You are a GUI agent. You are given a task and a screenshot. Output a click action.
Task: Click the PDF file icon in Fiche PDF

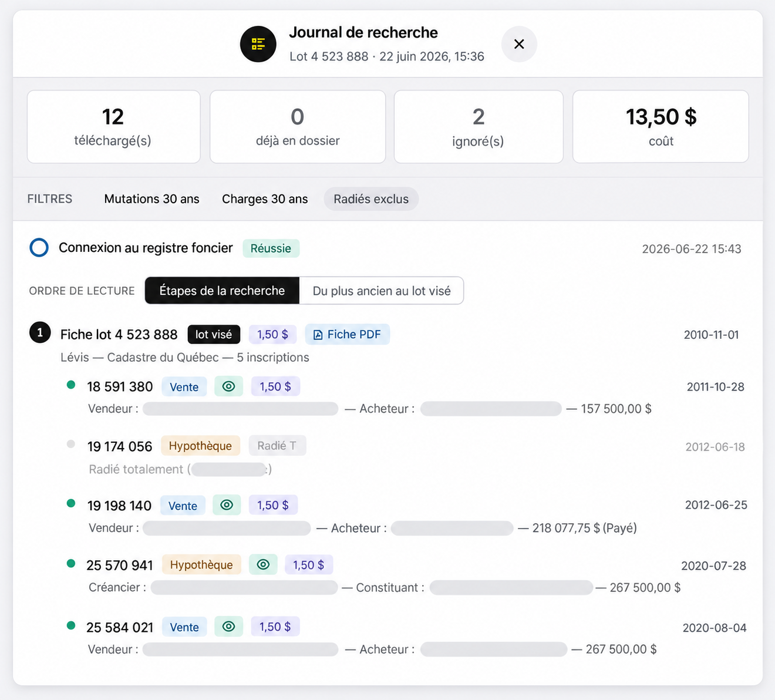pyautogui.click(x=318, y=335)
